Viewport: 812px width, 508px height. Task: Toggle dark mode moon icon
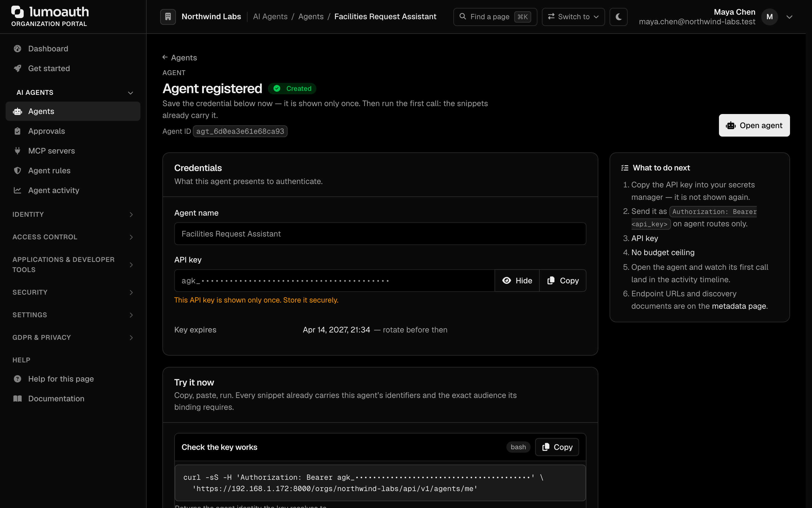coord(618,16)
